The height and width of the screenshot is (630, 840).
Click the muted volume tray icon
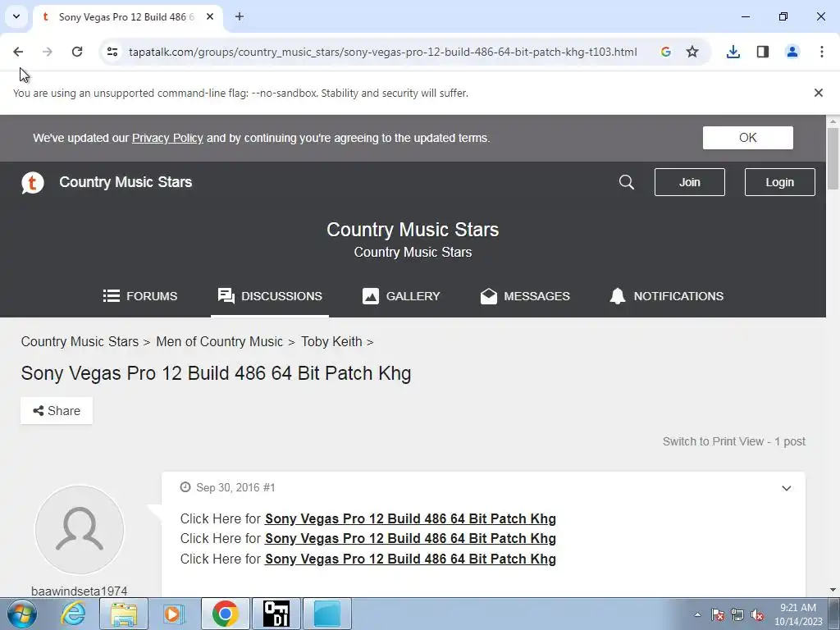click(x=757, y=614)
